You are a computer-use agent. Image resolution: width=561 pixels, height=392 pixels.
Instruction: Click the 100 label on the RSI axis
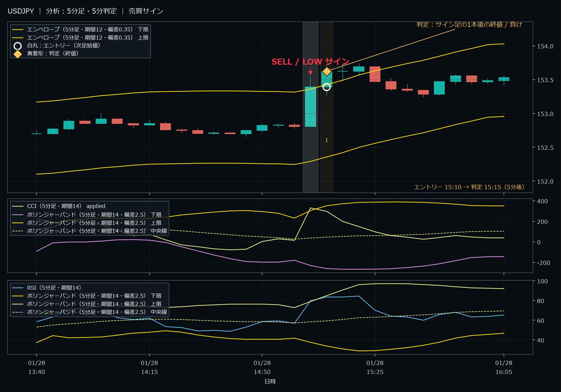pos(542,281)
